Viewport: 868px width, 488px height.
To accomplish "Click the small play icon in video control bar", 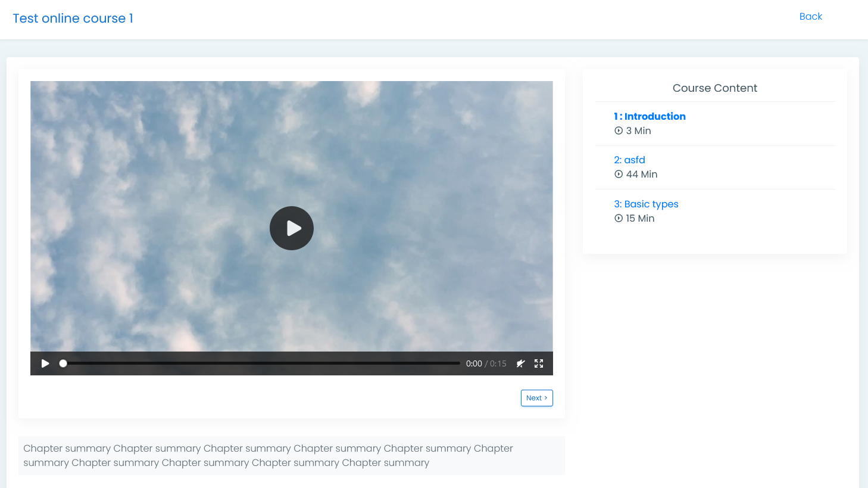I will 45,363.
